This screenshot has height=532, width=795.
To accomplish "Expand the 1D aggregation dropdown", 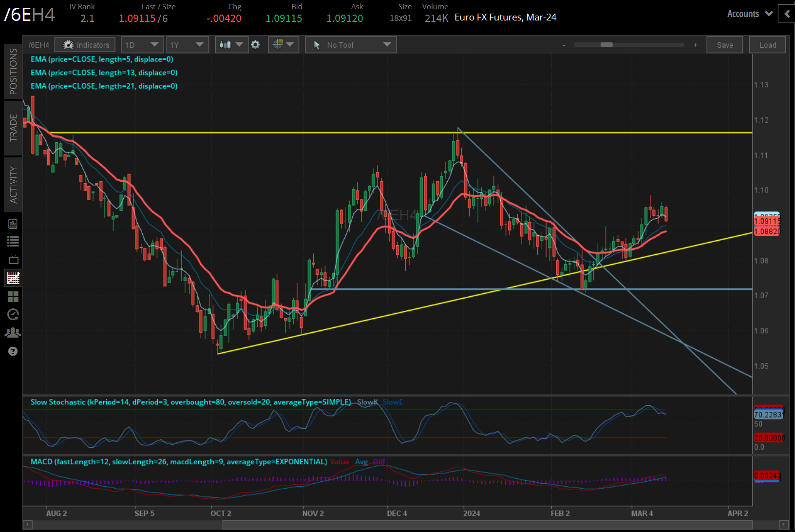I will tap(142, 45).
